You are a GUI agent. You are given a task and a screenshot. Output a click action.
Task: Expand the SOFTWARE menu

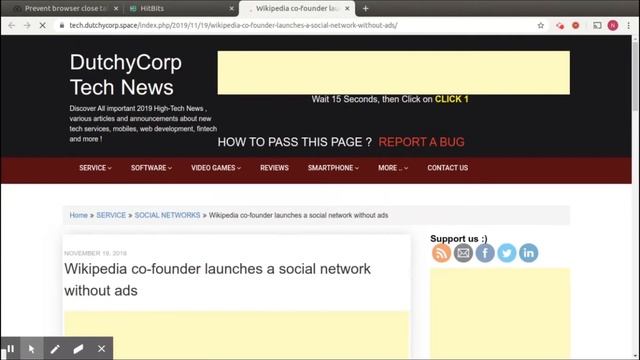coord(151,168)
